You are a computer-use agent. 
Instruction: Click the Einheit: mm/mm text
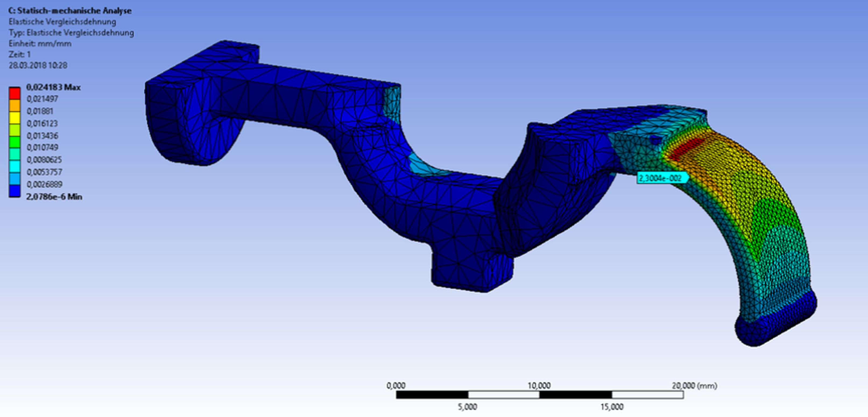pyautogui.click(x=40, y=44)
